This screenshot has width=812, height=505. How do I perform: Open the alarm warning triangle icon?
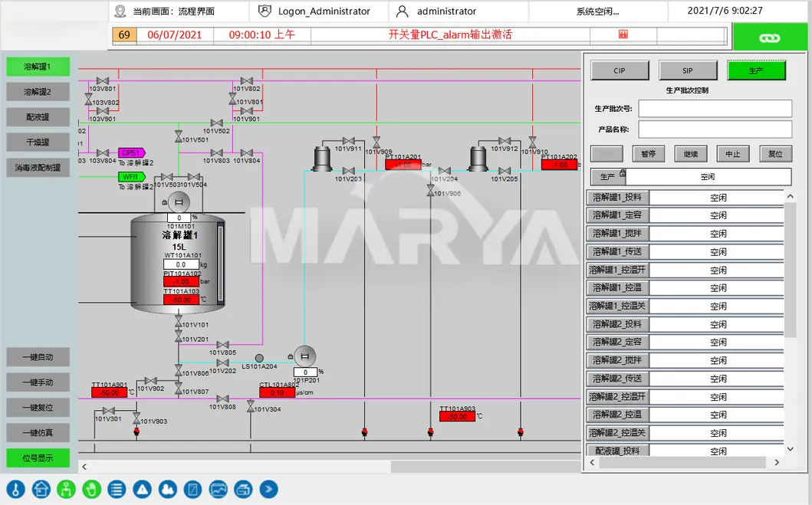click(x=142, y=489)
